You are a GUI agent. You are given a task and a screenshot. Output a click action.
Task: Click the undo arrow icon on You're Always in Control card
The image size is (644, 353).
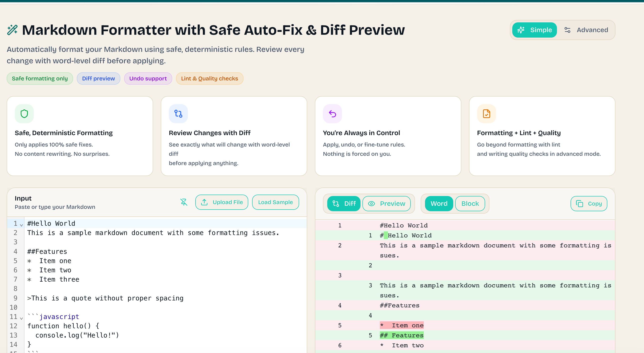click(332, 114)
